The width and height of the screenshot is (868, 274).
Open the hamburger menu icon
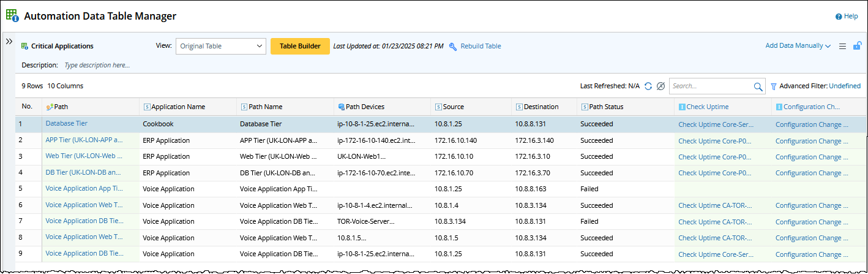coord(842,46)
